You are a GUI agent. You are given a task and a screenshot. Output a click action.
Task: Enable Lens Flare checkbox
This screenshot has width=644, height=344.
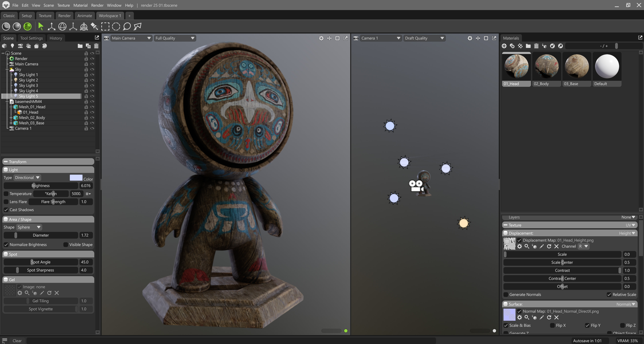click(x=6, y=202)
